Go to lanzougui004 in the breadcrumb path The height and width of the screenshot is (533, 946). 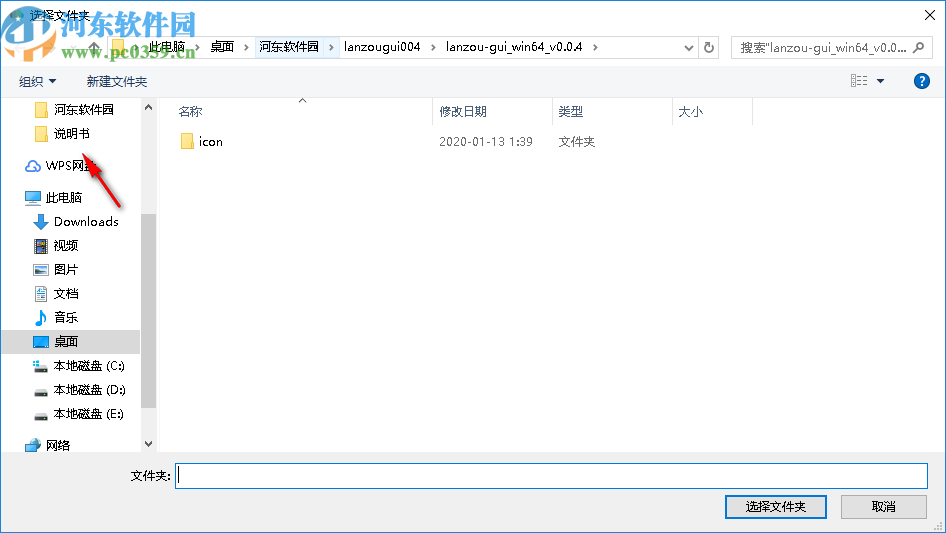click(382, 47)
